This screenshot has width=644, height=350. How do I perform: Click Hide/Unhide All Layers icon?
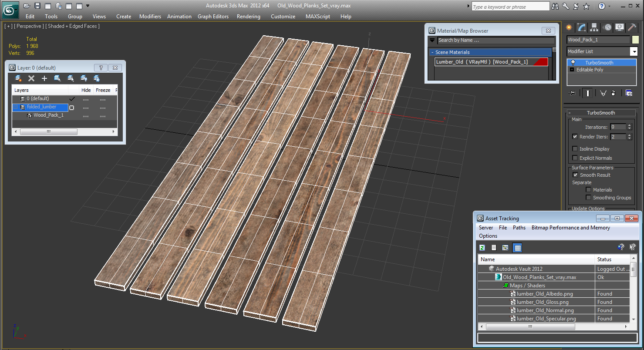tap(84, 78)
